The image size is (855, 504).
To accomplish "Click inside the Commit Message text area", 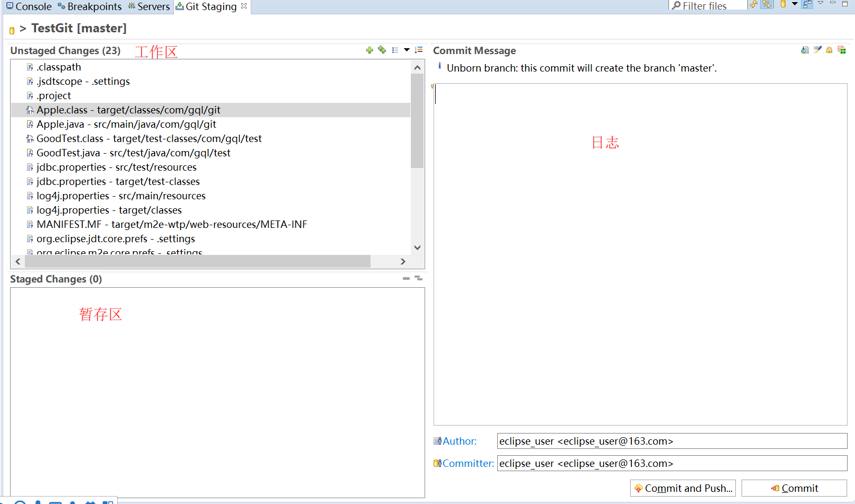I will (x=640, y=254).
